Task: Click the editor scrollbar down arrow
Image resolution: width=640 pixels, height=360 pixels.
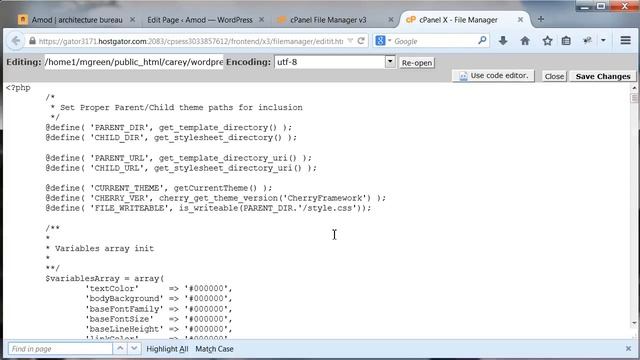Action: pyautogui.click(x=634, y=323)
